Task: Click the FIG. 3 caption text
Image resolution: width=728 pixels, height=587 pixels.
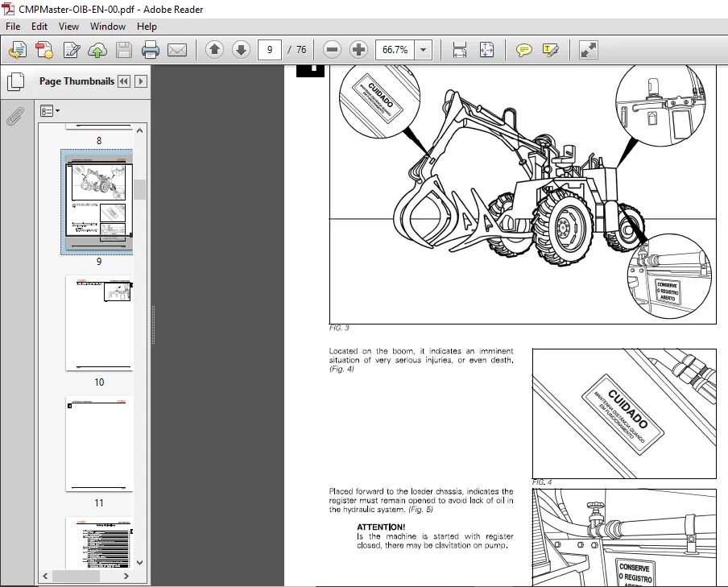Action: coord(339,328)
